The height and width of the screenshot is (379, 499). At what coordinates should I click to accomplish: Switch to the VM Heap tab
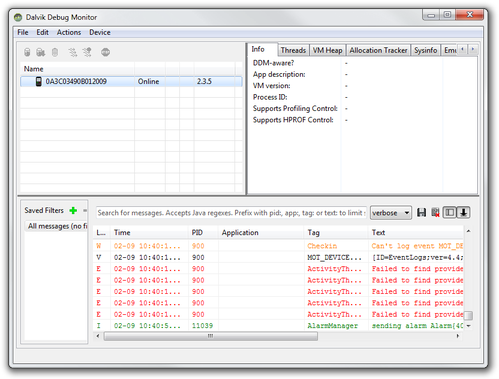pos(328,50)
